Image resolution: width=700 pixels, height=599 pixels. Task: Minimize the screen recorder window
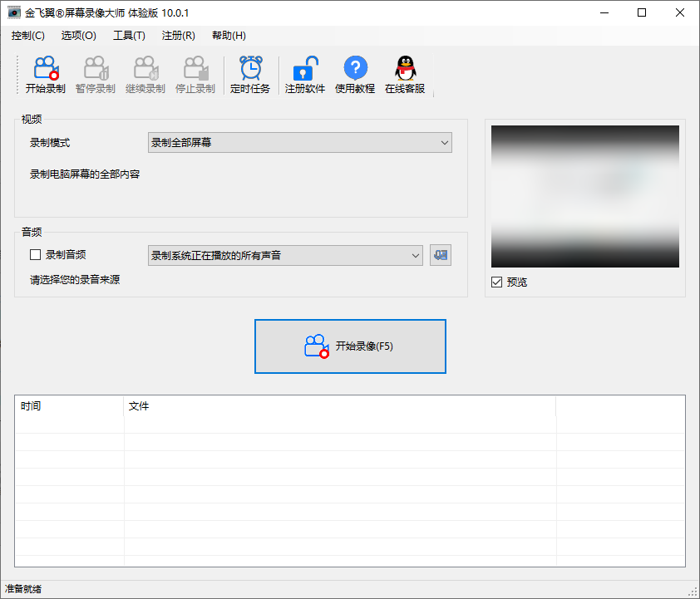604,12
